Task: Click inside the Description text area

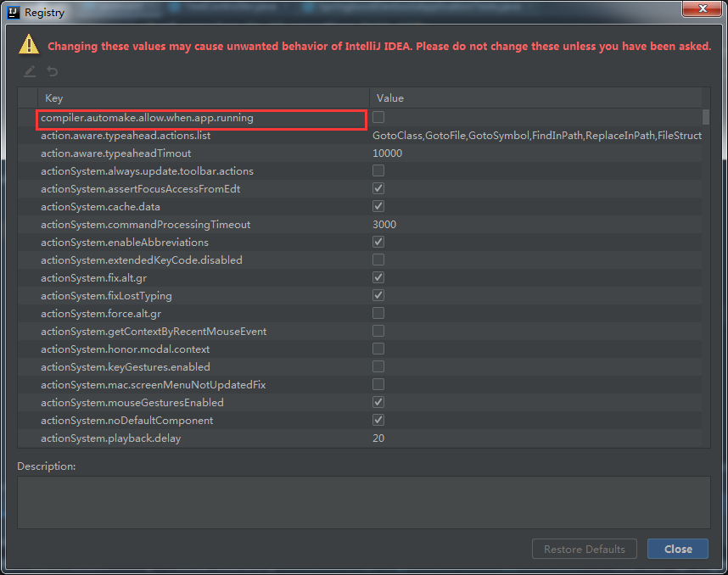Action: pos(363,502)
